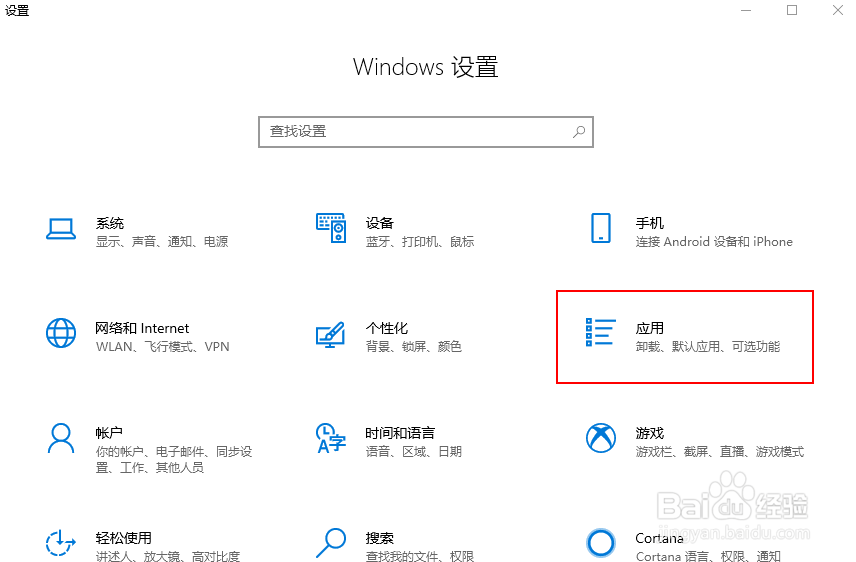Open the 时间和语言 clock icon

click(331, 438)
